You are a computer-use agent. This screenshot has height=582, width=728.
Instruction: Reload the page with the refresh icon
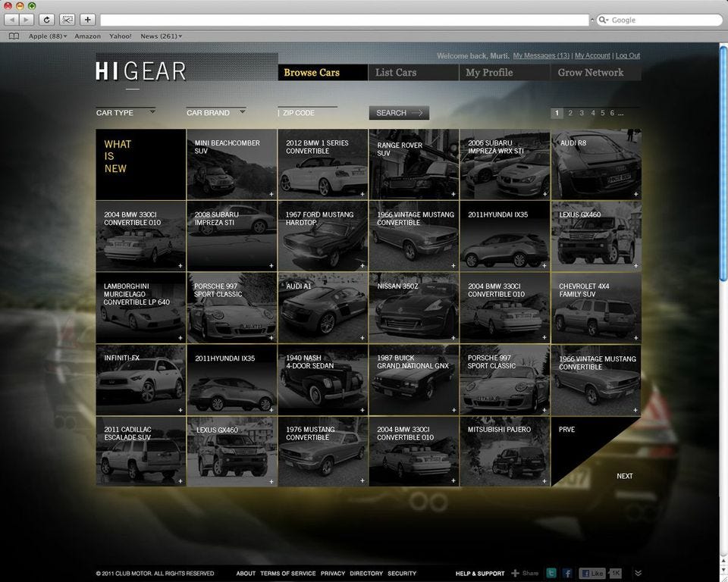click(46, 20)
